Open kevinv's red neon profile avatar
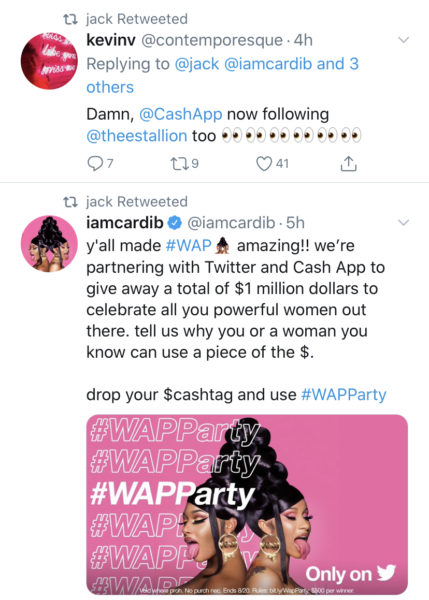 (49, 61)
